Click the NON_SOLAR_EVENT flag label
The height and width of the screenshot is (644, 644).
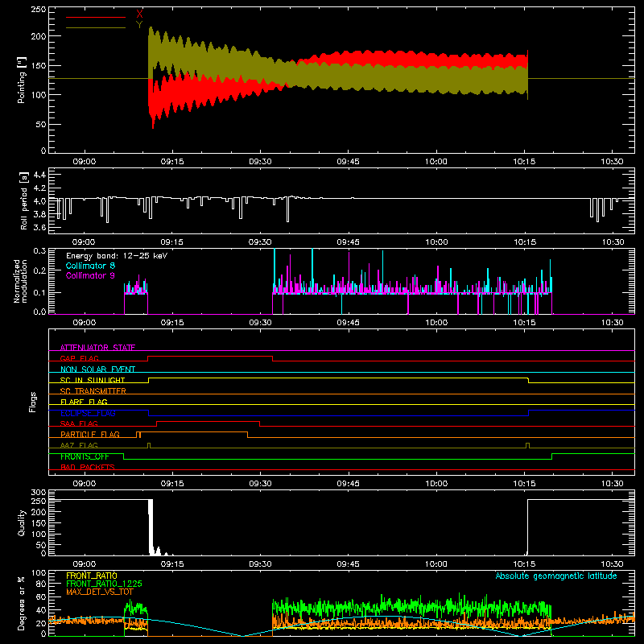pyautogui.click(x=97, y=369)
